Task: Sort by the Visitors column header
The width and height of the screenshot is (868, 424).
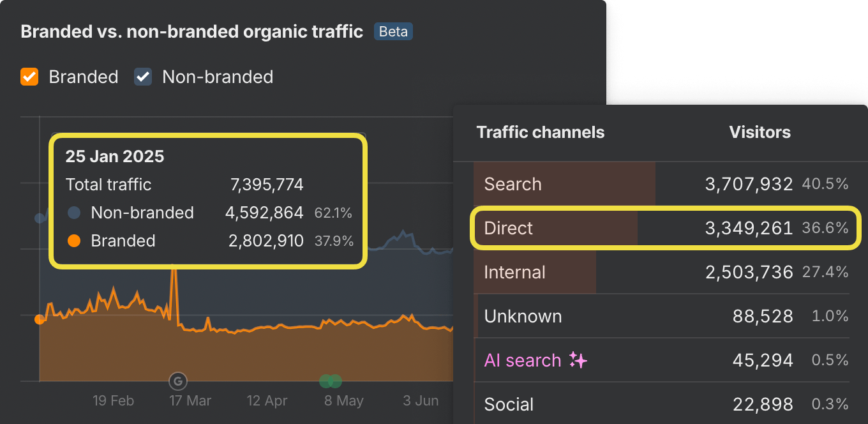Action: coord(759,132)
